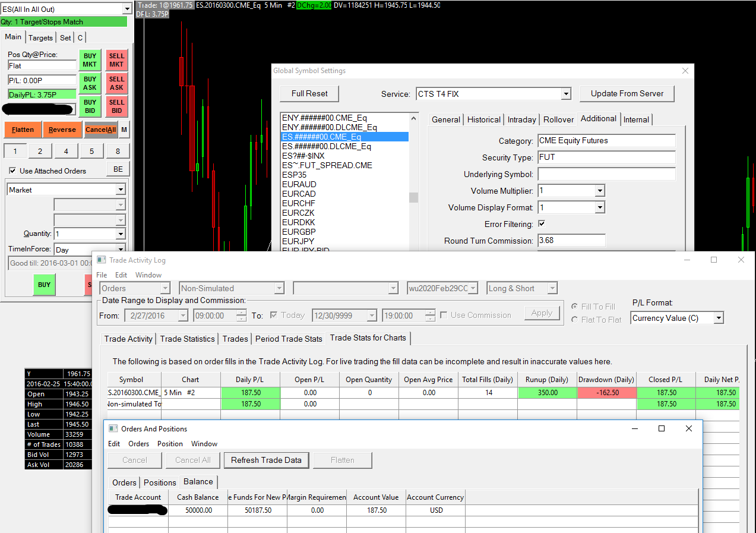Screen dimensions: 756x533
Task: Uncheck the Error Filtering checkbox
Action: (x=542, y=224)
